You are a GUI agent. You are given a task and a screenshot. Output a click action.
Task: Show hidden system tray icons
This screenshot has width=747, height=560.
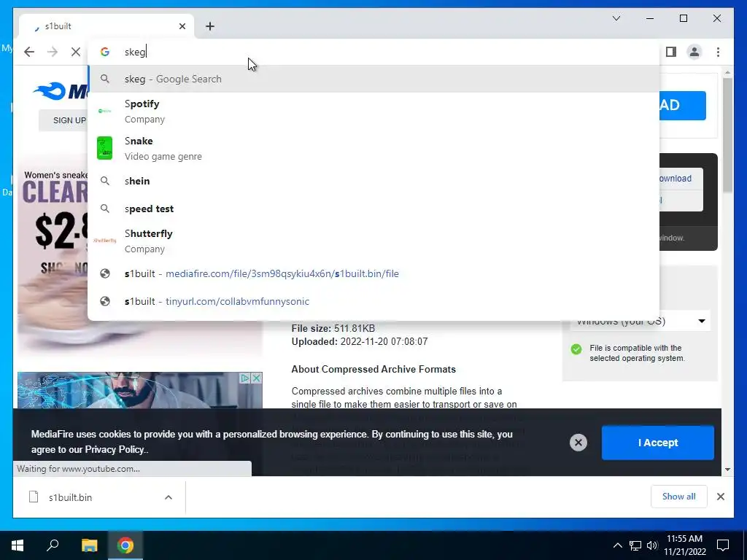(617, 545)
